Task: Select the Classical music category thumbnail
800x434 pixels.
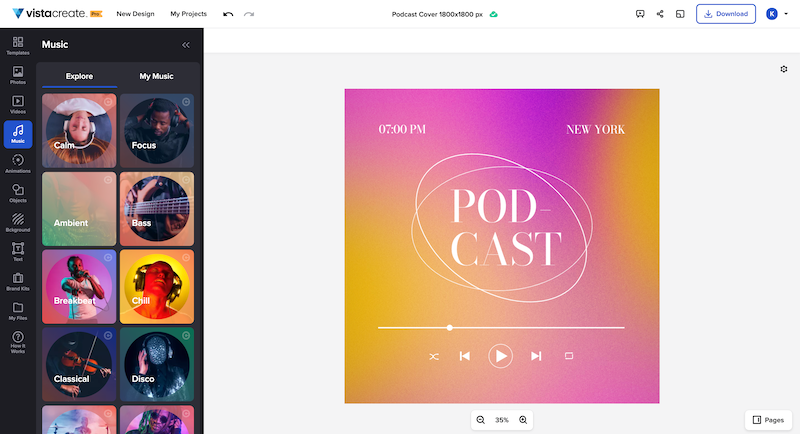Action: [79, 362]
